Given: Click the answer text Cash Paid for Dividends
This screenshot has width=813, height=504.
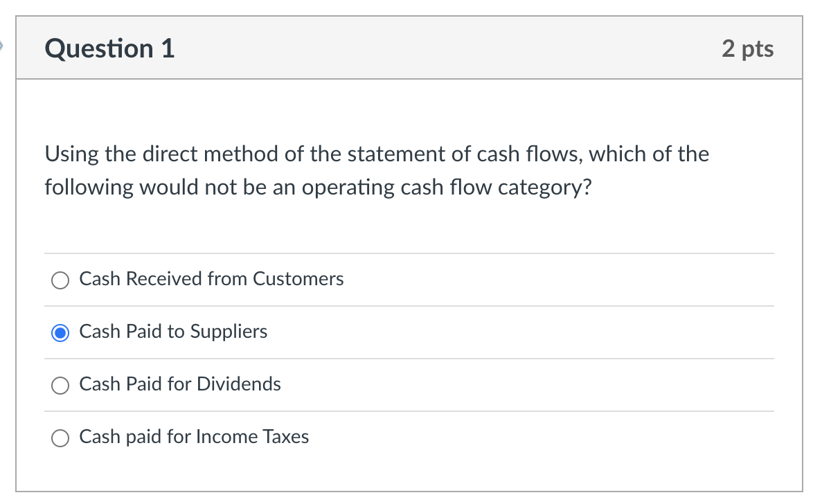Looking at the screenshot, I should click(x=180, y=385).
